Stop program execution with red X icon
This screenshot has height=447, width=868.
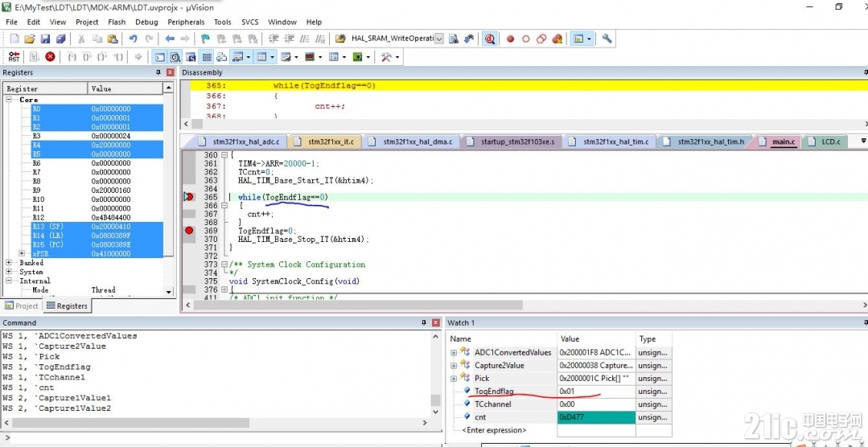point(51,56)
